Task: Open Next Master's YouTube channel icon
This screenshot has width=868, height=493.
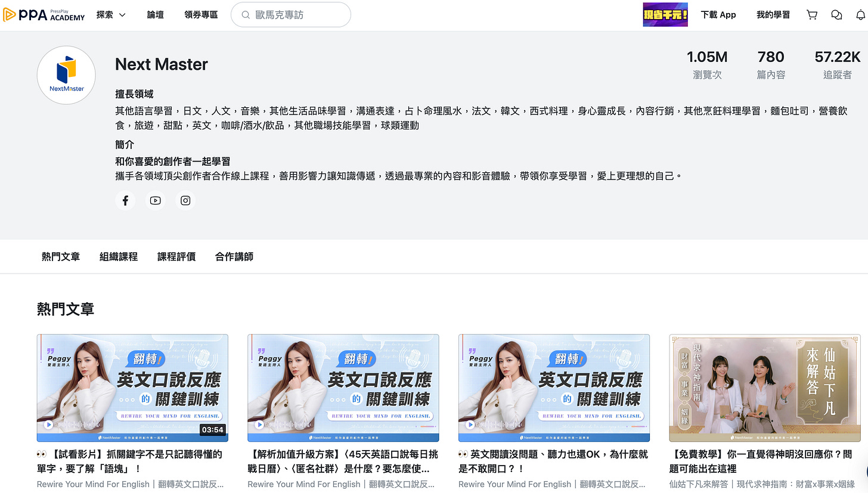Action: tap(156, 200)
